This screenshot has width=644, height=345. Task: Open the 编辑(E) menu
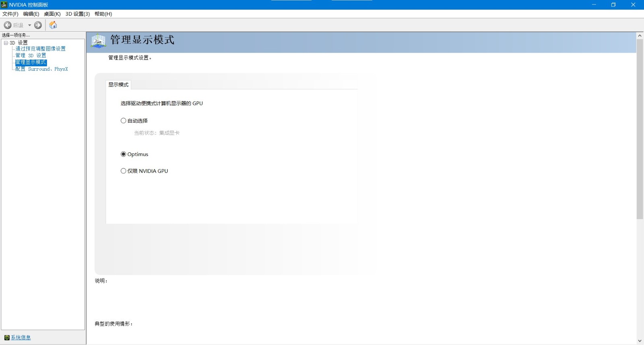[31, 14]
